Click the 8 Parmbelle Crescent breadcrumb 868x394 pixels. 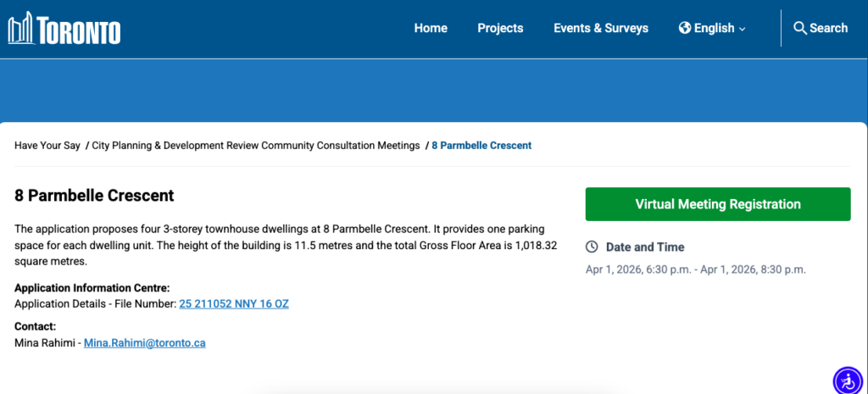[x=481, y=146]
